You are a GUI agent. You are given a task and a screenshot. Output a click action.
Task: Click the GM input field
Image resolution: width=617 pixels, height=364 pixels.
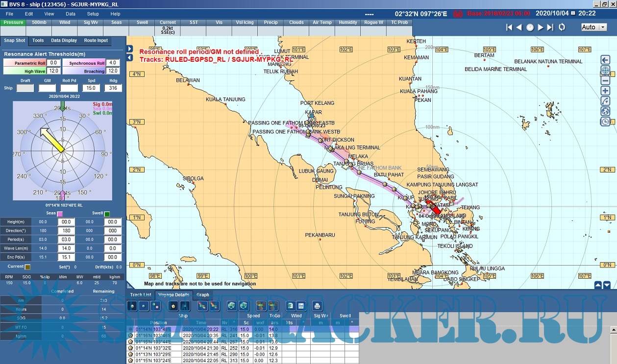[x=48, y=88]
